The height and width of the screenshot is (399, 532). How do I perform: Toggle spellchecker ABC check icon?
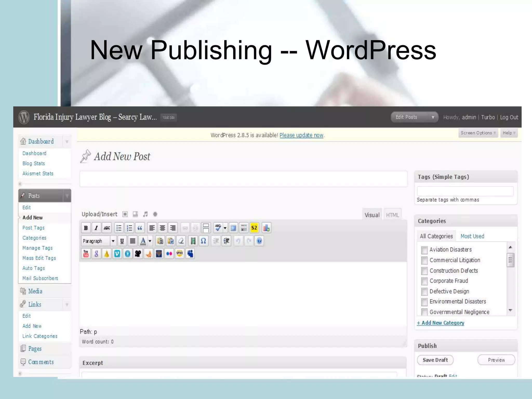click(218, 228)
